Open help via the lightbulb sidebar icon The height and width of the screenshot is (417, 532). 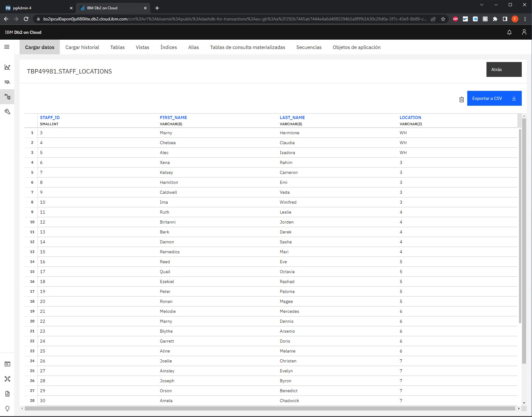pyautogui.click(x=7, y=409)
